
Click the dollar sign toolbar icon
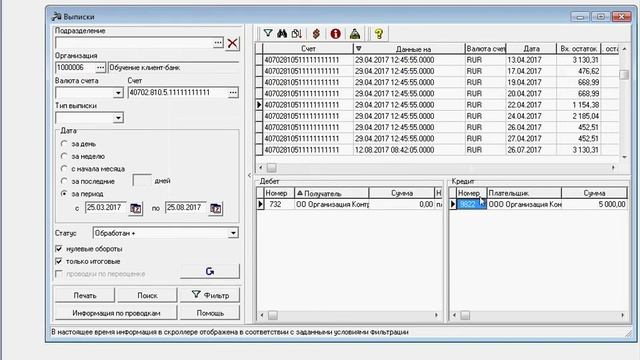tap(316, 33)
